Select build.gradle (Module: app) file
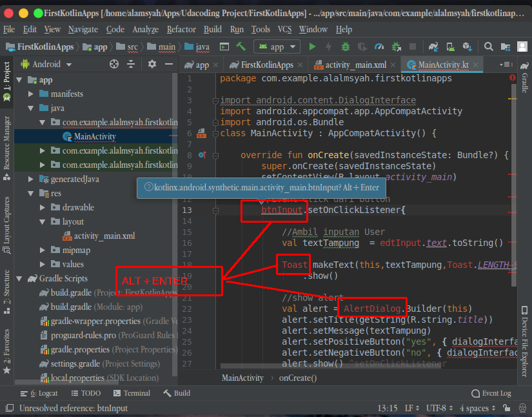 tap(90, 307)
